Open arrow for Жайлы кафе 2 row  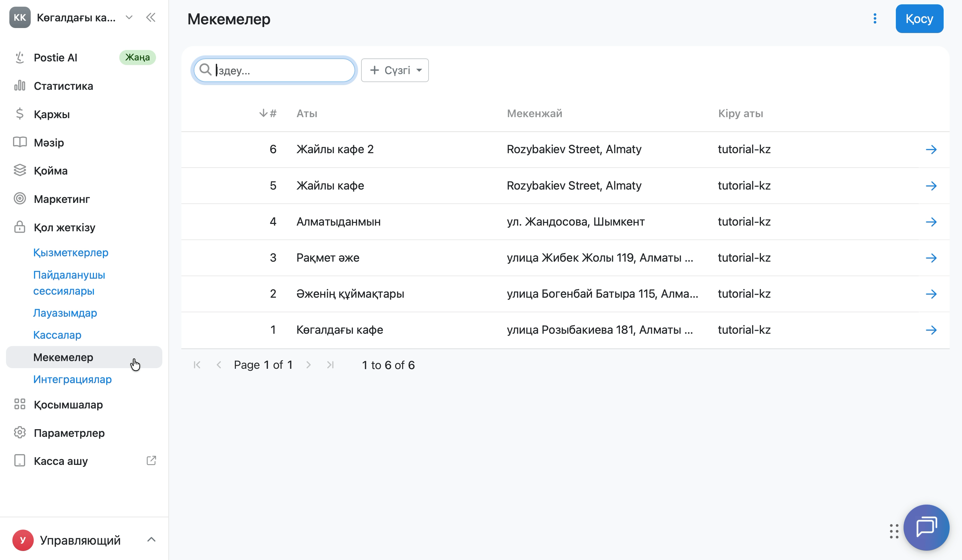pos(931,150)
